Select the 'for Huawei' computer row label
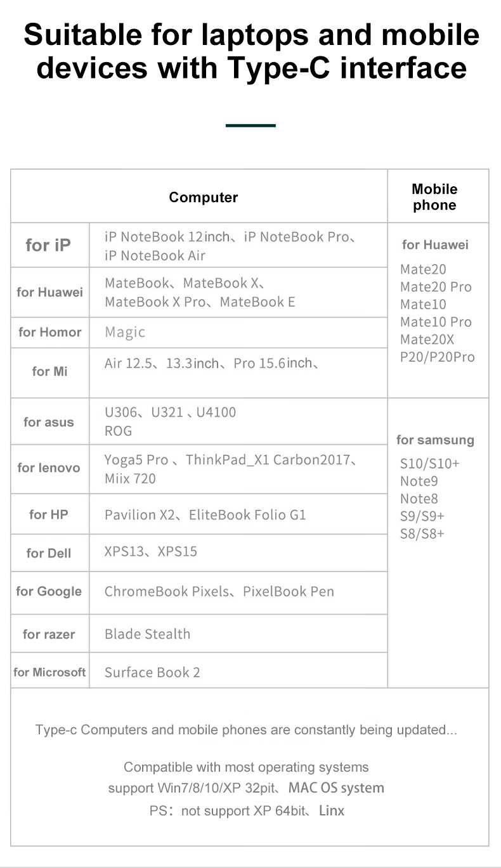501x868 pixels. coord(50,292)
